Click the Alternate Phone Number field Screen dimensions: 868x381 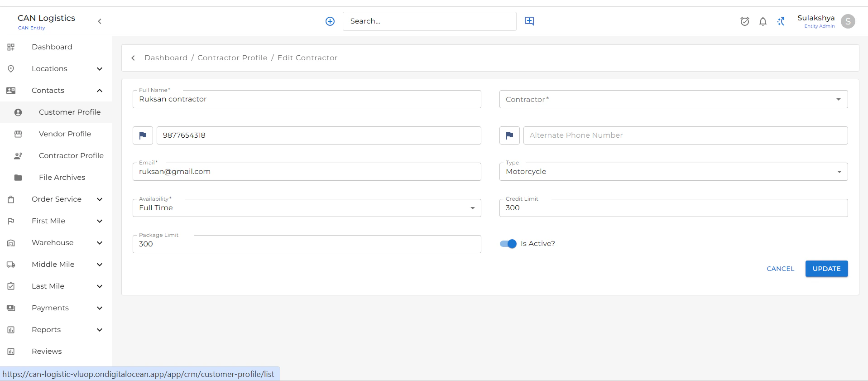click(686, 135)
